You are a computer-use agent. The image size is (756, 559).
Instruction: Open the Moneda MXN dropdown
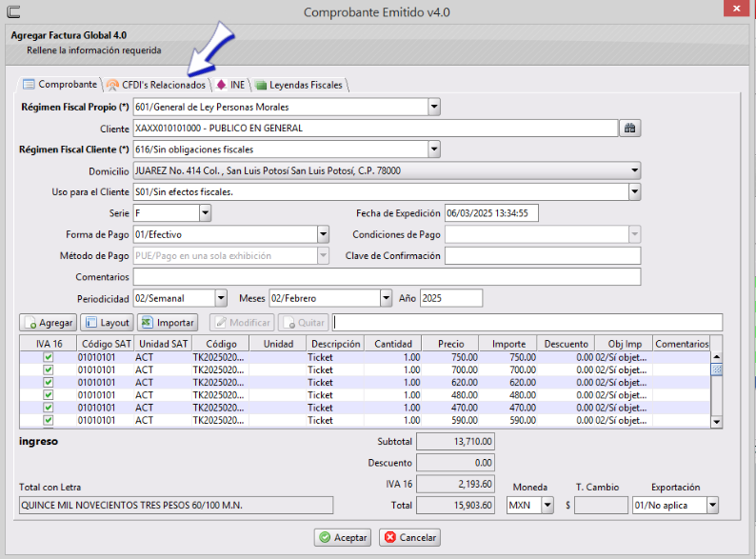click(x=547, y=505)
